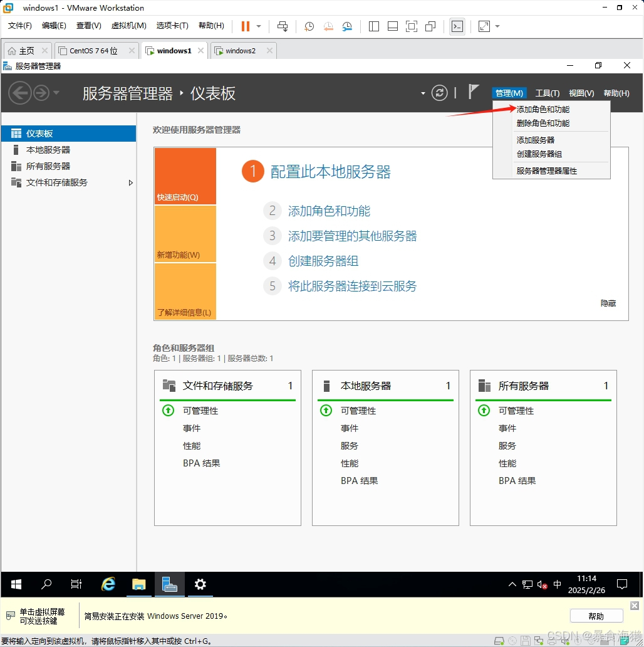This screenshot has height=647, width=644.
Task: Close the windows2 tab
Action: pos(269,50)
